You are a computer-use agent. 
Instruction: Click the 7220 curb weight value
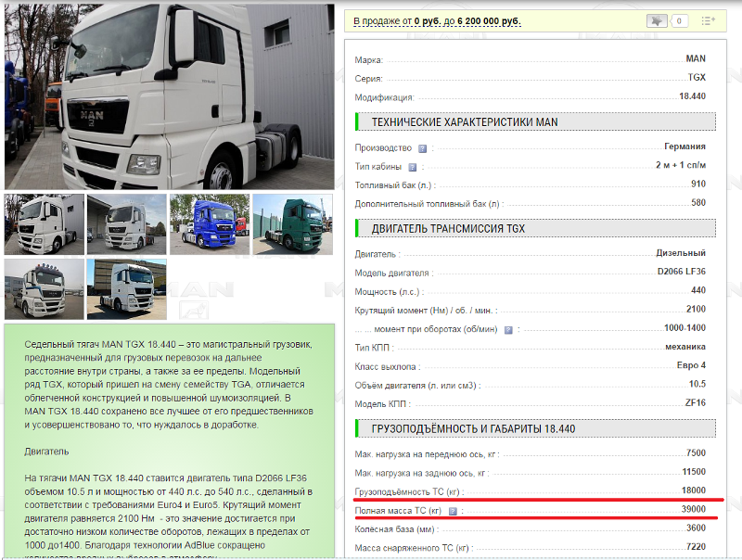(x=697, y=547)
